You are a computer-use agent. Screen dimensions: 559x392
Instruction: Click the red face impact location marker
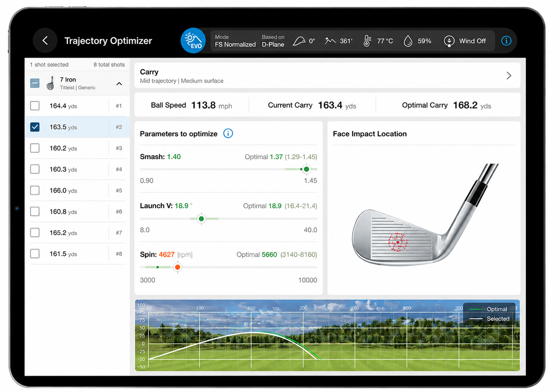397,242
